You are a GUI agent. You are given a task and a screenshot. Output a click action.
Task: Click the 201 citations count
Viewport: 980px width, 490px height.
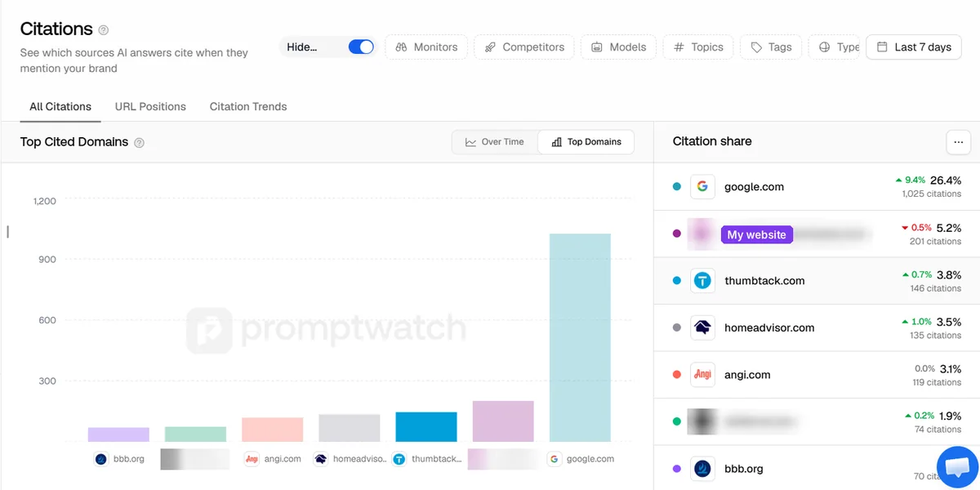[x=936, y=242]
